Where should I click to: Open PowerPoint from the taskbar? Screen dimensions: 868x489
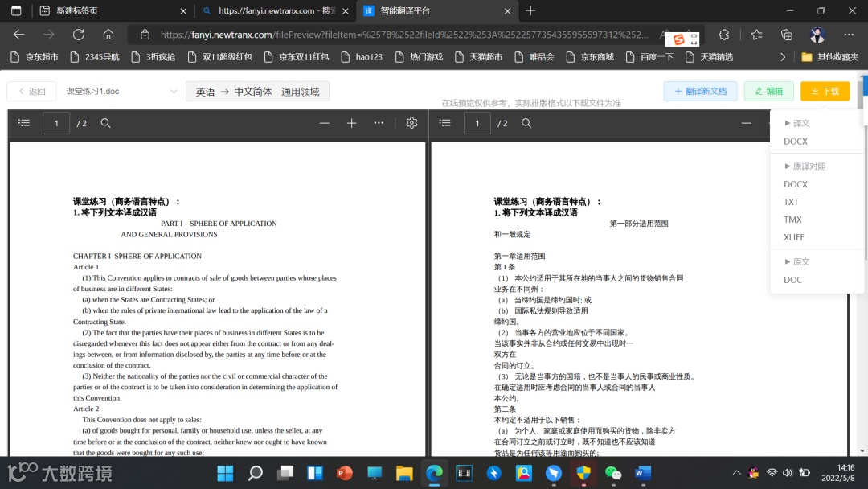[x=345, y=473]
